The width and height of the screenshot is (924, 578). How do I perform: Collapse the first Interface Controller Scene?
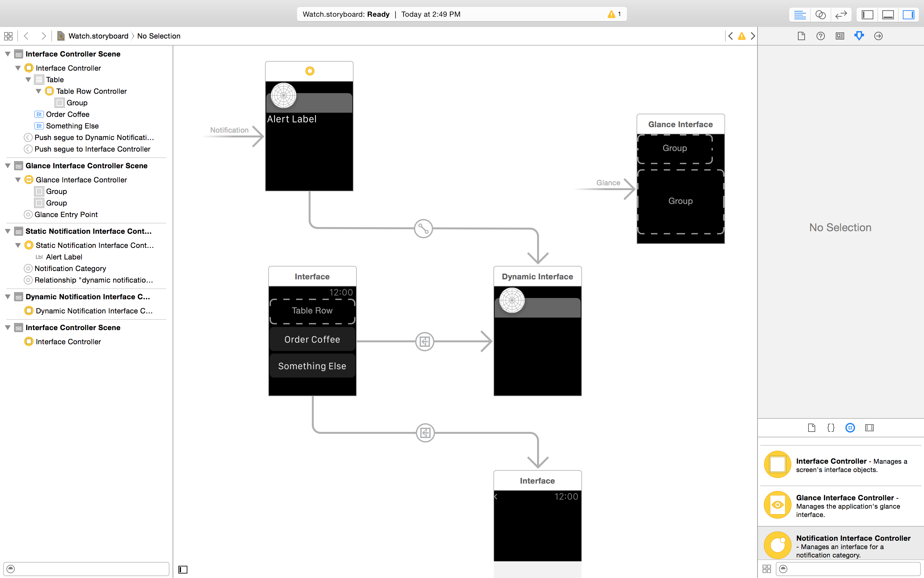[x=8, y=54]
